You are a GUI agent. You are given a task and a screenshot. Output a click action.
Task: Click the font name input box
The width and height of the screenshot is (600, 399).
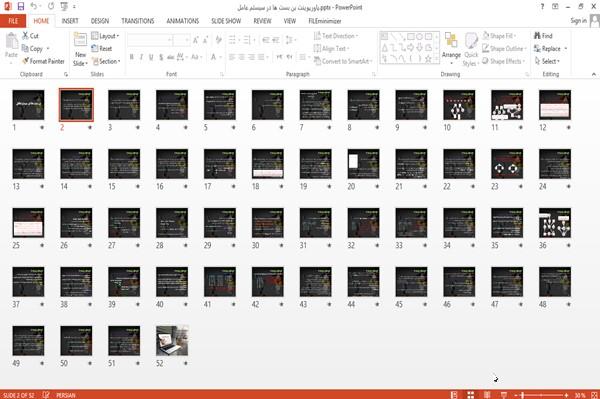tap(149, 40)
